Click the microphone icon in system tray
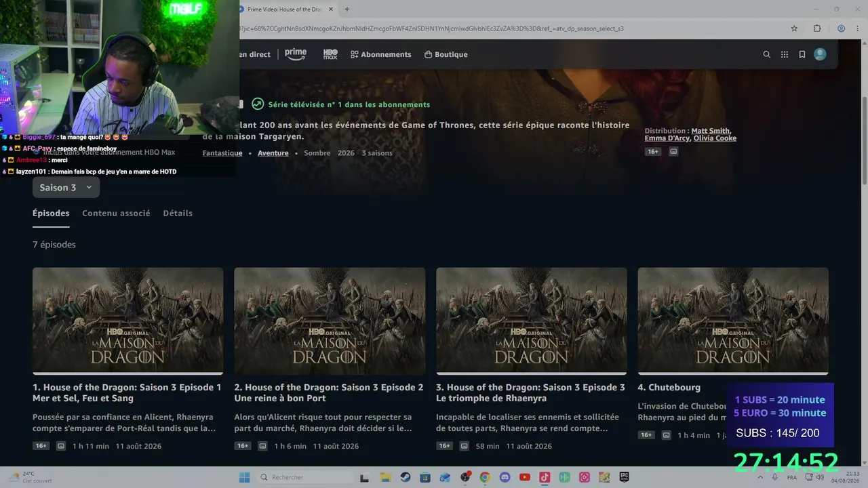Viewport: 868px width, 488px height. (775, 477)
